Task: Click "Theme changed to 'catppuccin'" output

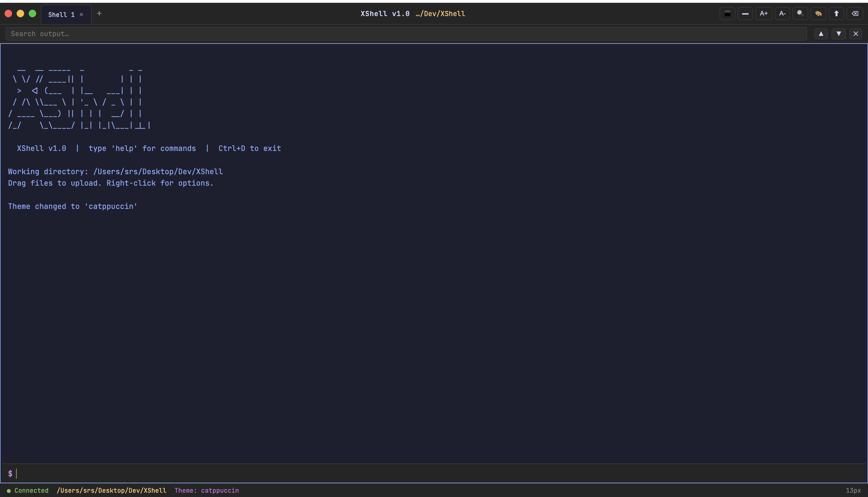Action: [73, 207]
